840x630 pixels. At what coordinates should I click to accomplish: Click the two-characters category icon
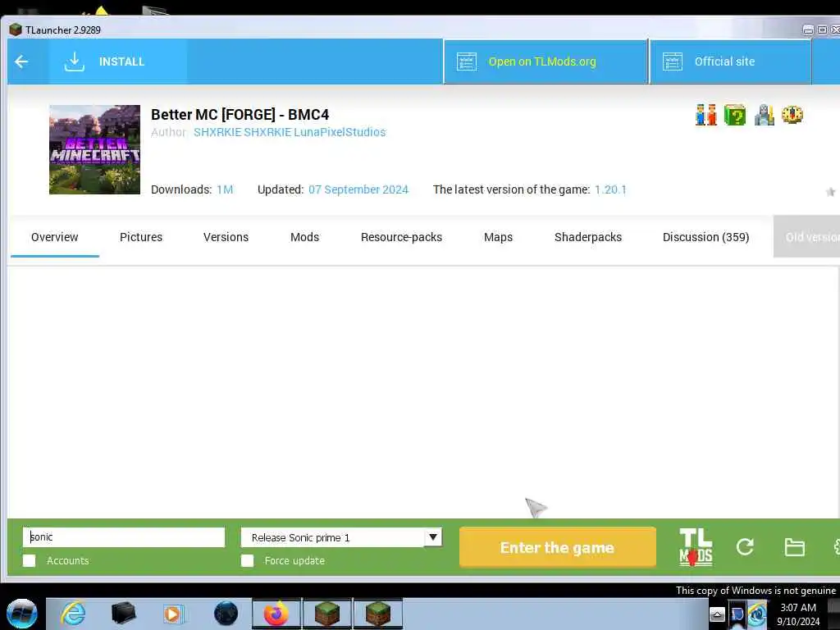[x=706, y=115]
